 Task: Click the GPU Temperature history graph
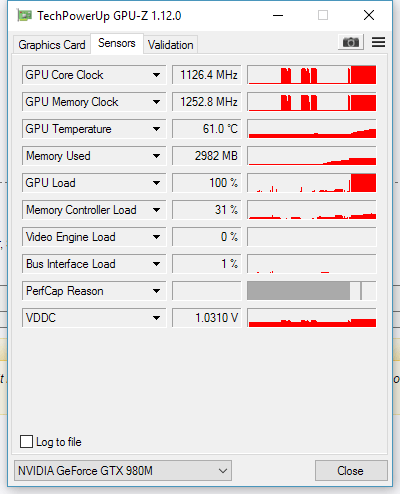(x=312, y=129)
